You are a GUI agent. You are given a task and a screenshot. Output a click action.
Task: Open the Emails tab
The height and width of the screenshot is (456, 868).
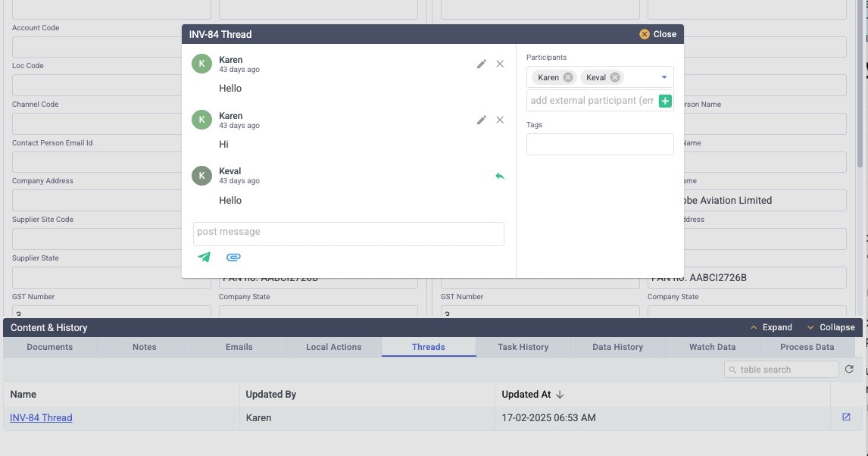239,347
